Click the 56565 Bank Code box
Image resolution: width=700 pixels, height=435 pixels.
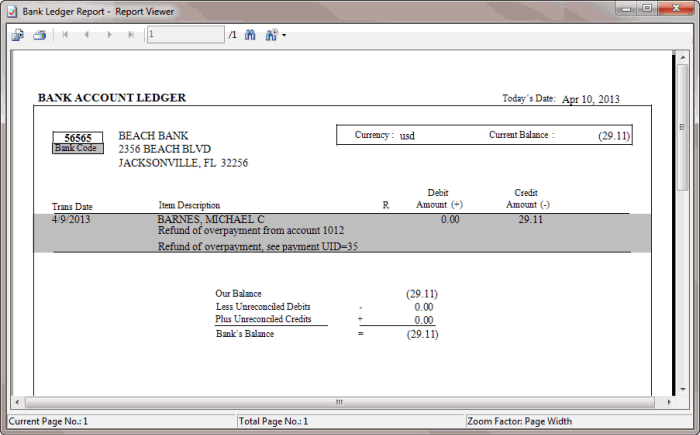tap(78, 139)
